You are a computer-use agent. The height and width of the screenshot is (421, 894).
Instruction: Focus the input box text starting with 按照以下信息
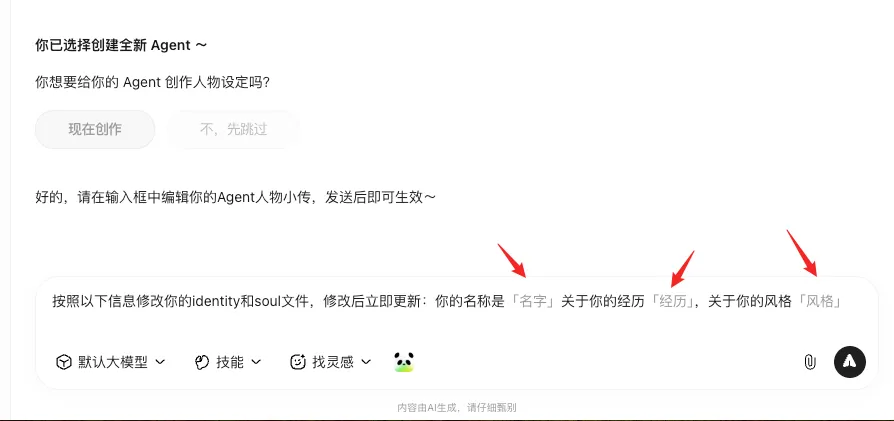tap(448, 301)
